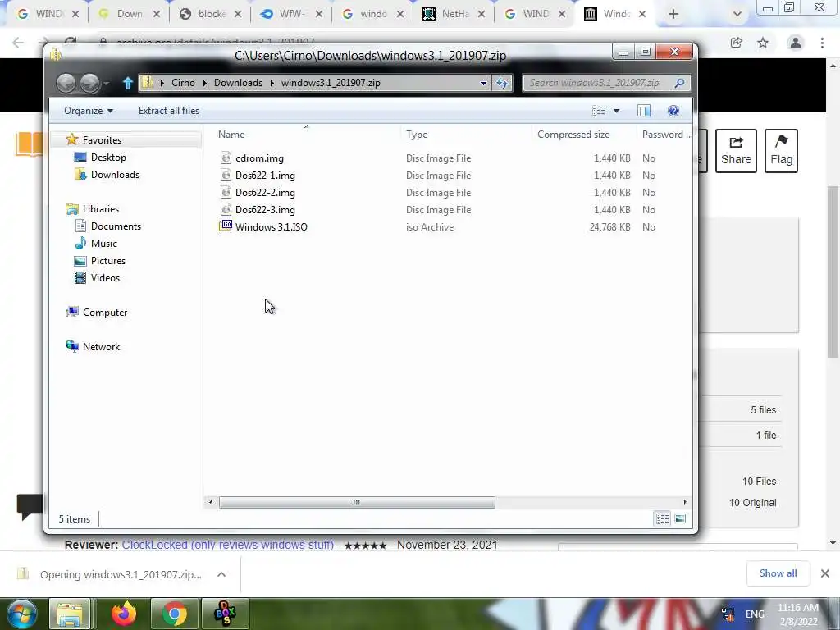Open Chrome profile avatar icon

pos(796,43)
